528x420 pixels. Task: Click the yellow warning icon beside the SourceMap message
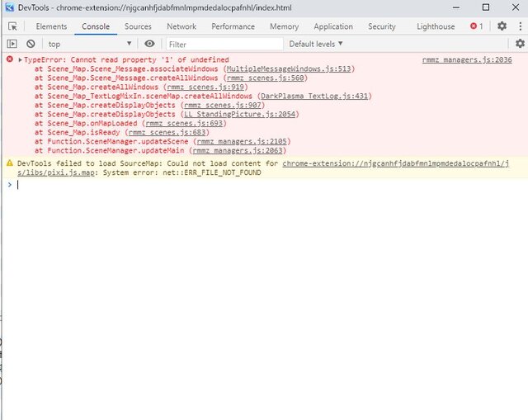click(x=10, y=163)
